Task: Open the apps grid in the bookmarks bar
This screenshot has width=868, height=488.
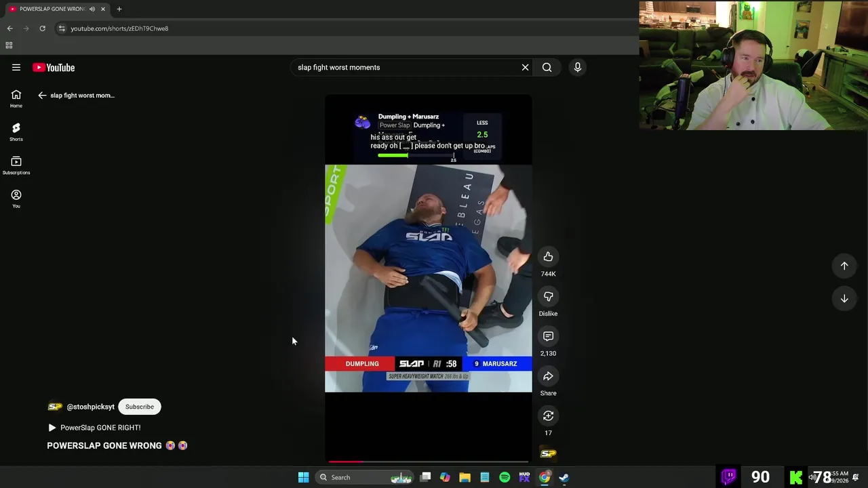Action: (x=9, y=45)
